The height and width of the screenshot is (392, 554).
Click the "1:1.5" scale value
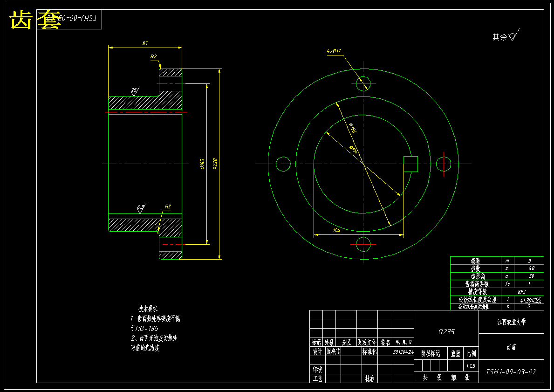[471, 366]
